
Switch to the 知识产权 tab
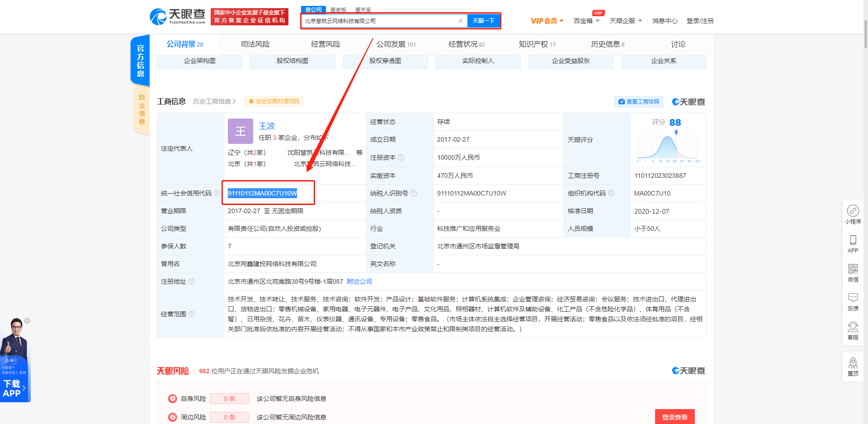[537, 44]
